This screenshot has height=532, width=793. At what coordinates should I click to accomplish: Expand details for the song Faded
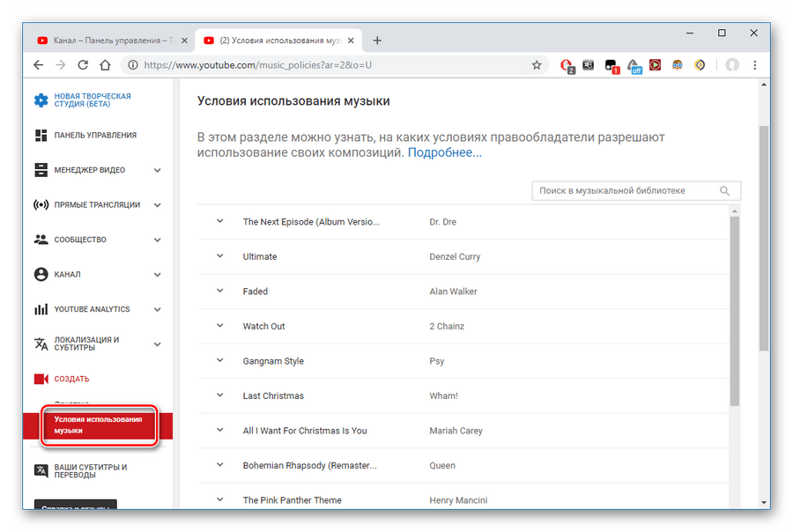[220, 291]
